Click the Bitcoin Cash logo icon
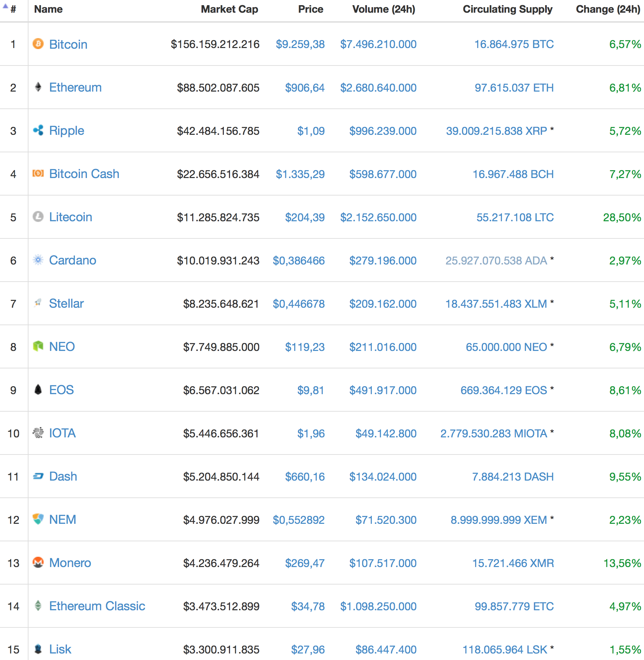This screenshot has width=644, height=660. 38,174
